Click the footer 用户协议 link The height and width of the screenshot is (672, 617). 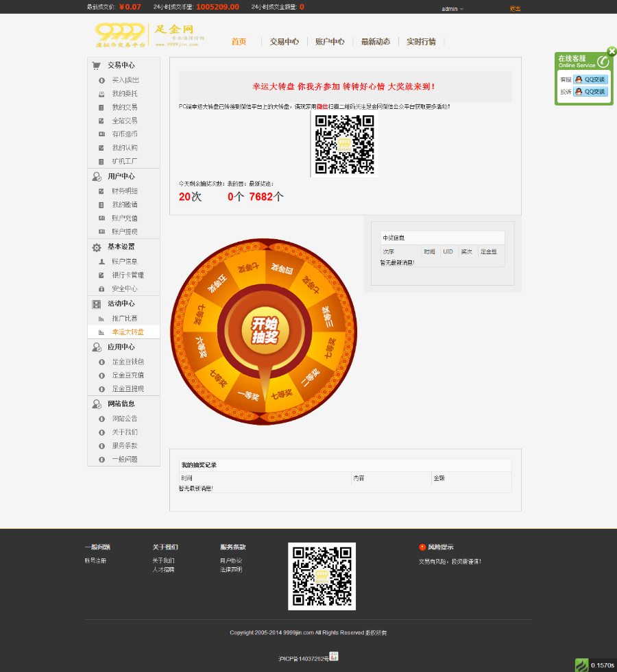(x=230, y=560)
